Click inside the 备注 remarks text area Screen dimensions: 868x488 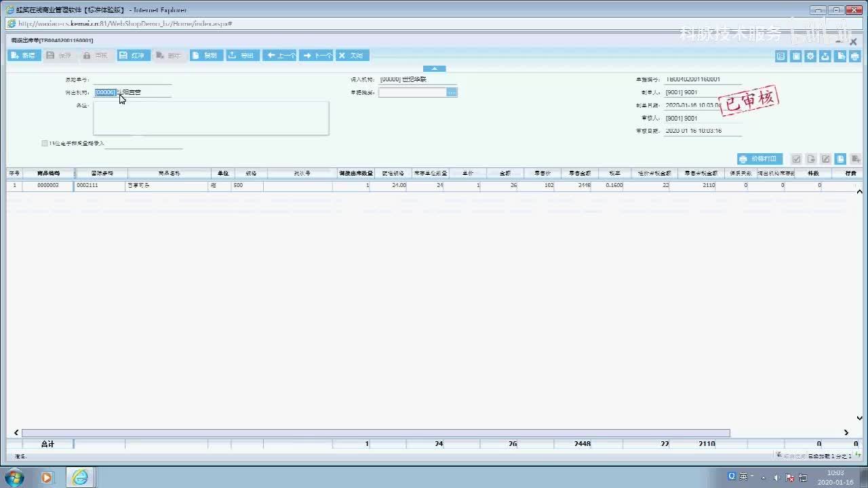(x=210, y=119)
